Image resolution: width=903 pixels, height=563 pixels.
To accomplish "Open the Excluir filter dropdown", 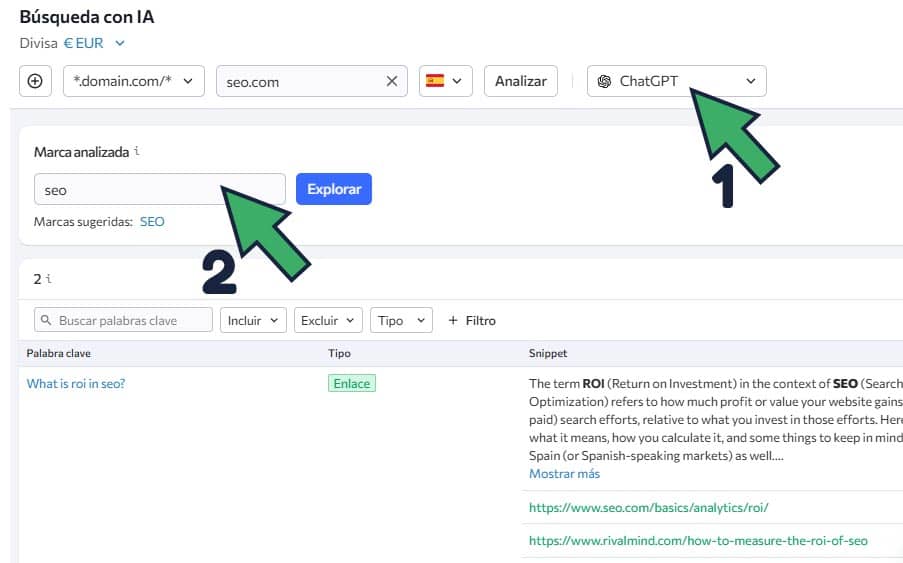I will click(x=328, y=320).
